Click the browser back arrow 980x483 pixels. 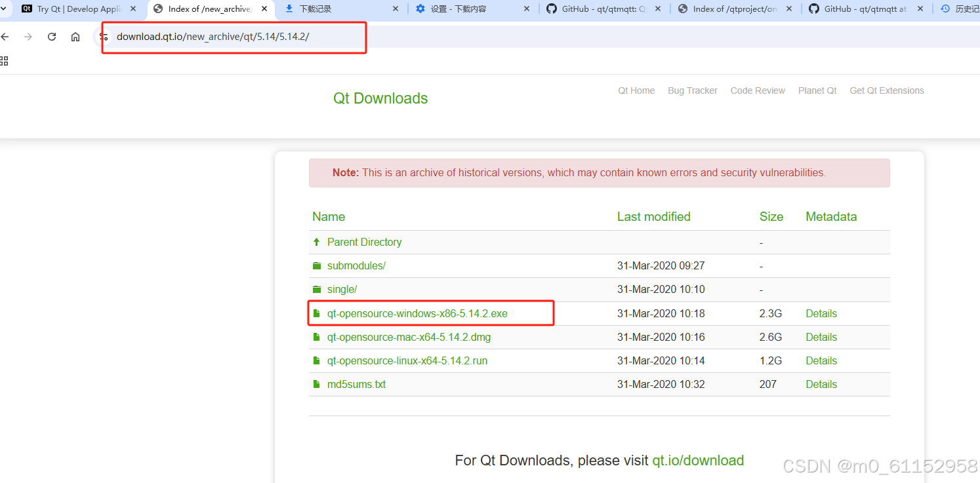pyautogui.click(x=7, y=37)
